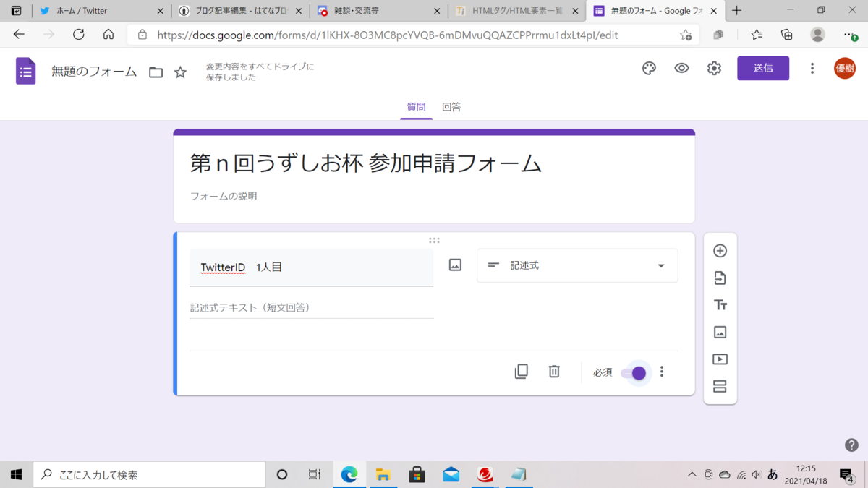Preview the form with the eye icon
This screenshot has height=488, width=868.
(x=681, y=68)
